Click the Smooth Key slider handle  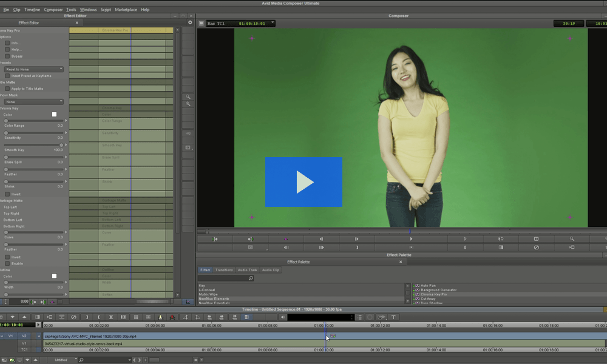click(x=61, y=145)
